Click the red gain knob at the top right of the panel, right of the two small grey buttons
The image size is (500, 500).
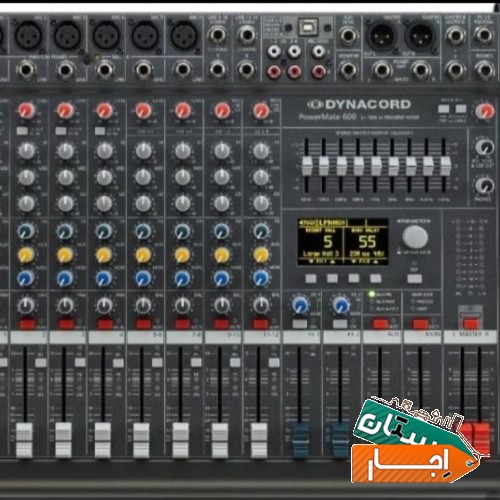pyautogui.click(x=484, y=110)
